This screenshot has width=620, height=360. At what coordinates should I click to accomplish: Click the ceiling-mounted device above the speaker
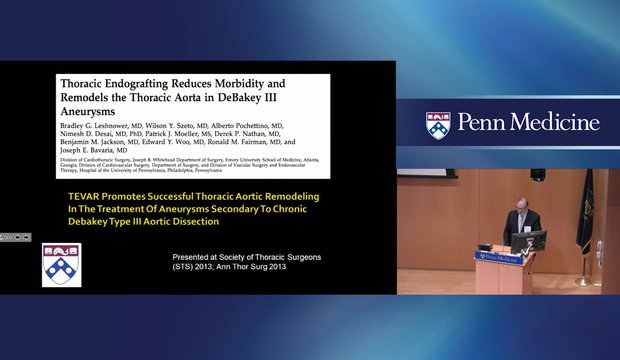538,174
